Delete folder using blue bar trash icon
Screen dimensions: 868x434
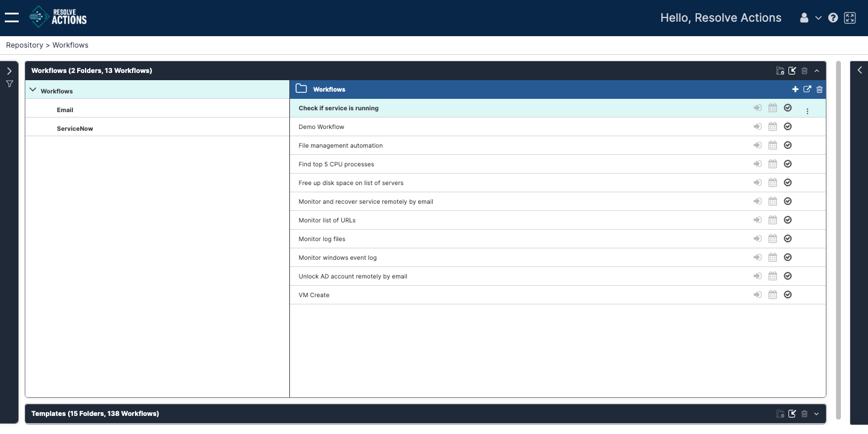tap(819, 89)
